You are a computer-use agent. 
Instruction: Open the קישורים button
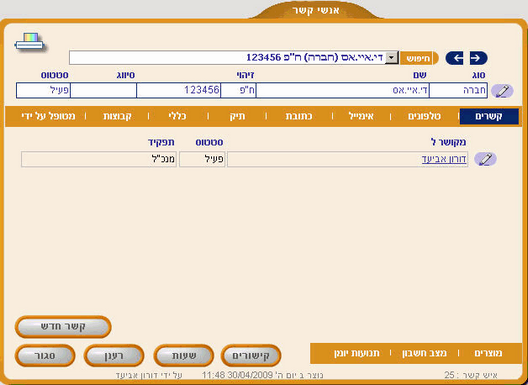tap(251, 355)
